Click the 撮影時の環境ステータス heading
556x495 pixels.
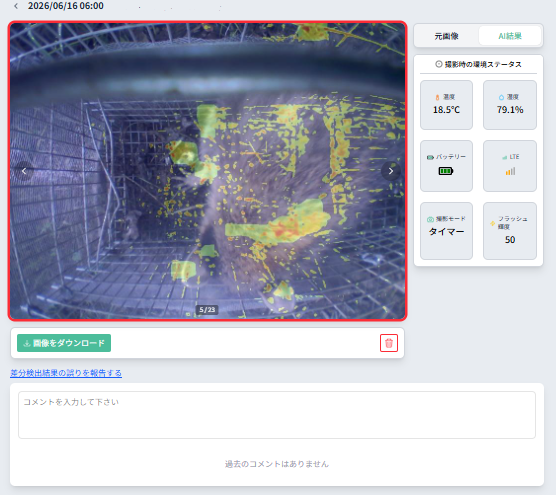point(483,64)
